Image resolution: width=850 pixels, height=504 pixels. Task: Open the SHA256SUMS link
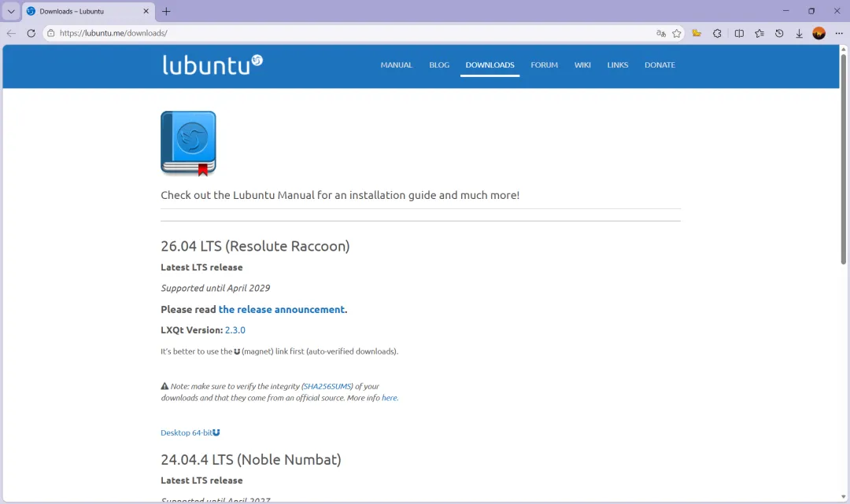(x=327, y=387)
